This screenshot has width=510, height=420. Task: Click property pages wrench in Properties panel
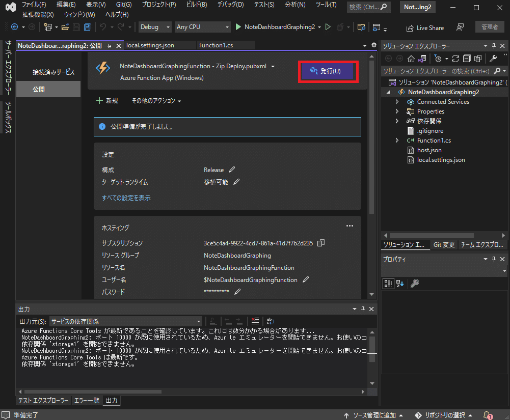414,284
